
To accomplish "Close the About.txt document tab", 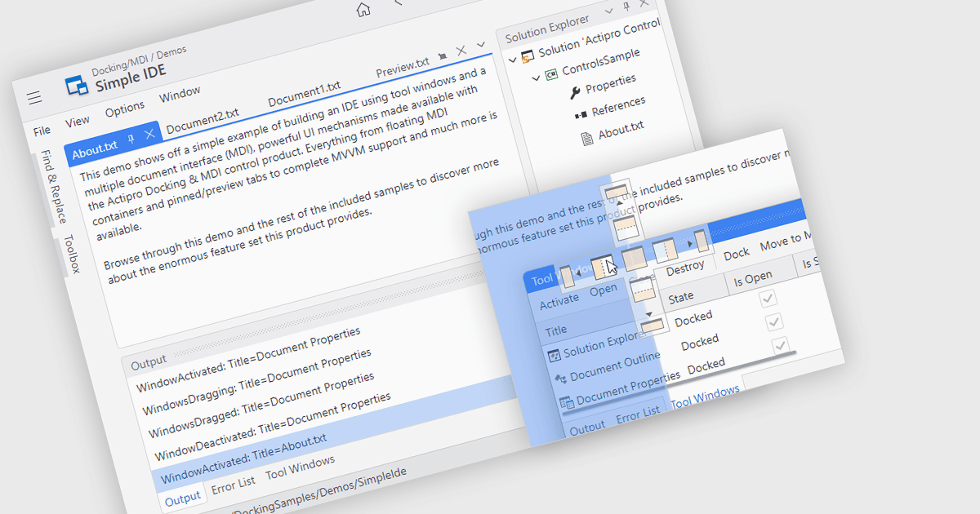I will point(149,135).
